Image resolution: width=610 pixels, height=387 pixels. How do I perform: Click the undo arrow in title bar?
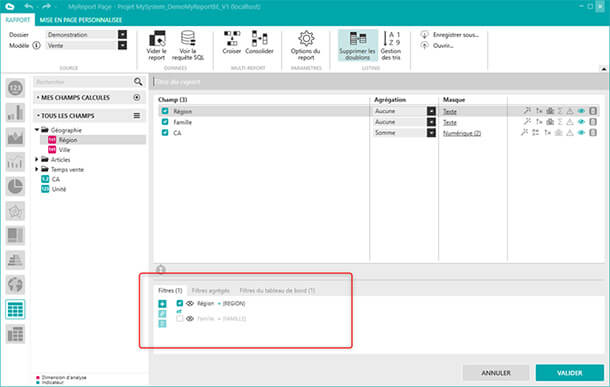29,6
